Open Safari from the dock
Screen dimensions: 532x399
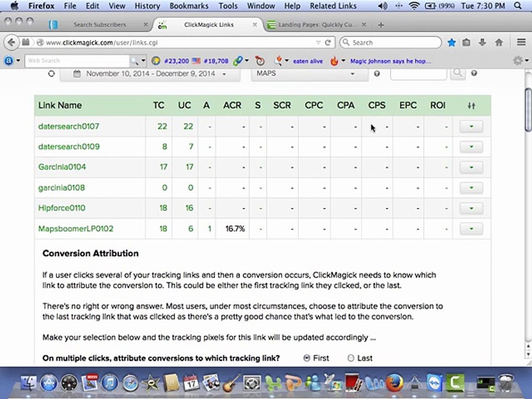[130, 383]
